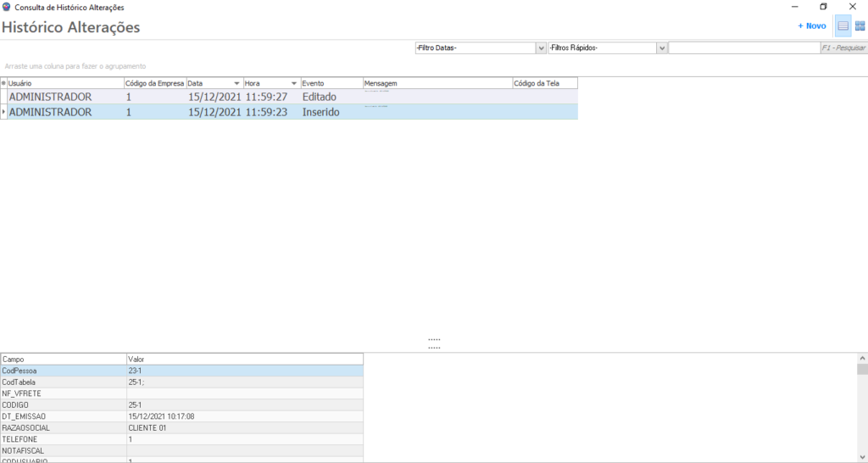The height and width of the screenshot is (463, 868).
Task: Minimize the Consulta de Histórico window
Action: coord(793,6)
